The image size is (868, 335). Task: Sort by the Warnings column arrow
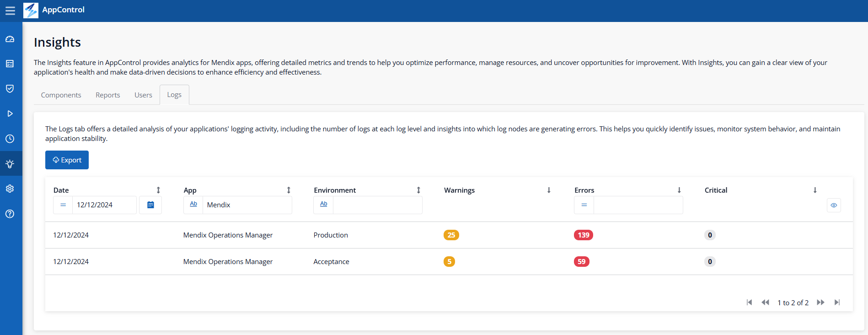click(x=549, y=190)
